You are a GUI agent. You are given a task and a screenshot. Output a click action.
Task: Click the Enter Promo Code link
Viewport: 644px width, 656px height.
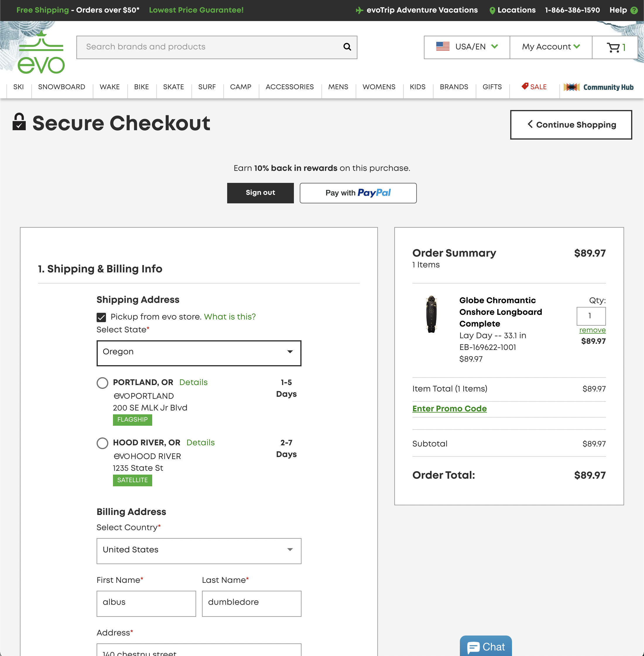click(449, 408)
